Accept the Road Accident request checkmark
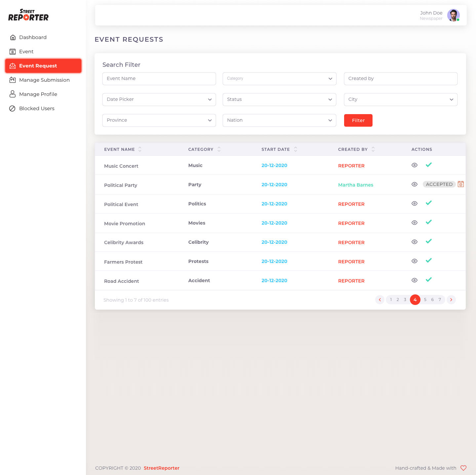The width and height of the screenshot is (476, 475). (429, 280)
